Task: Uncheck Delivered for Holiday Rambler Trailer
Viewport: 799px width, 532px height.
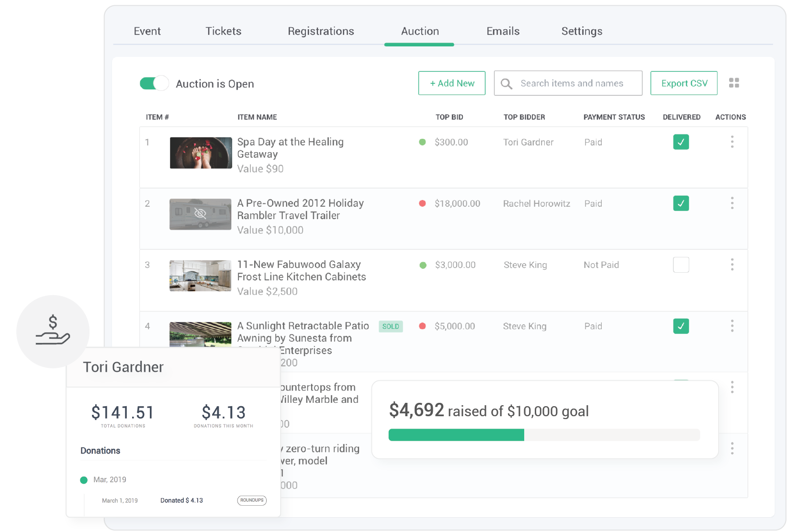Action: [681, 203]
